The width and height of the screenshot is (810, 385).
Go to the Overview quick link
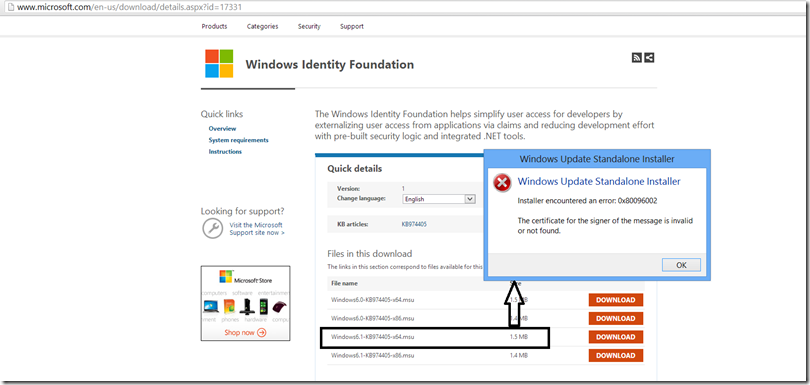222,129
